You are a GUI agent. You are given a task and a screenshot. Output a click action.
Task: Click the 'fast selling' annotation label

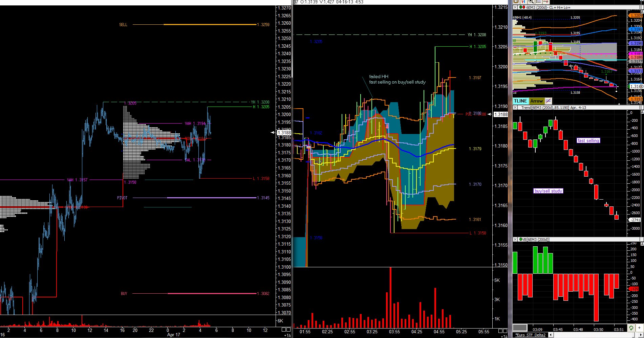coord(588,140)
